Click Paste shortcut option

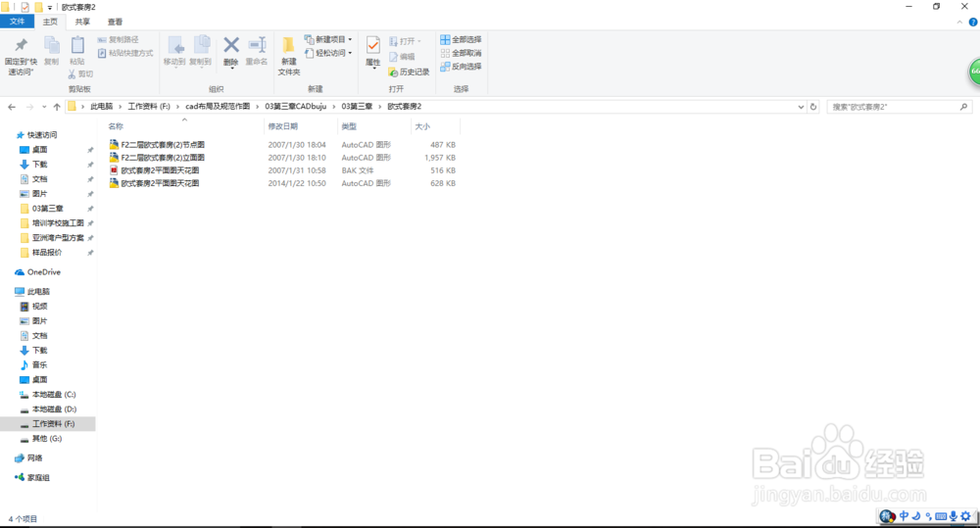tap(125, 53)
